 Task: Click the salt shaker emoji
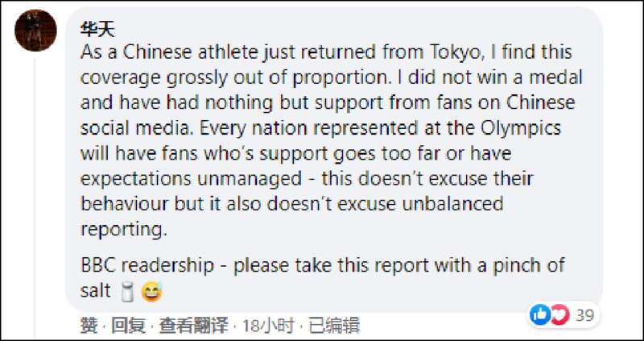click(x=129, y=292)
